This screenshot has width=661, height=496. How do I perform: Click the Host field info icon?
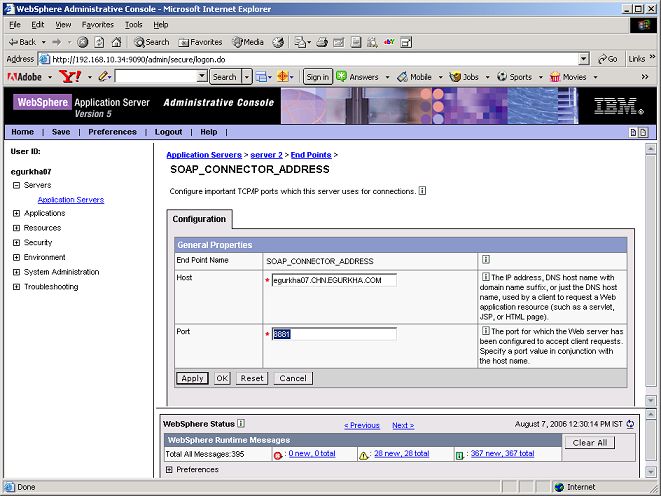point(485,277)
